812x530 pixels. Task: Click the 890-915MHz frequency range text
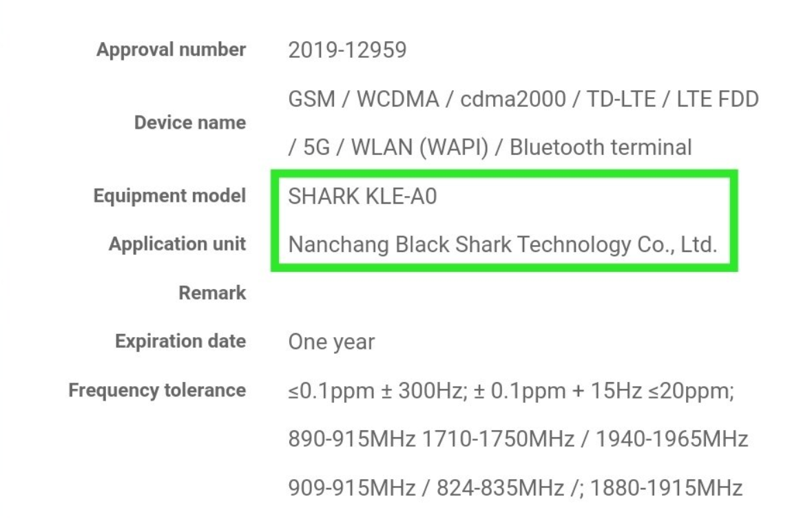pyautogui.click(x=352, y=439)
